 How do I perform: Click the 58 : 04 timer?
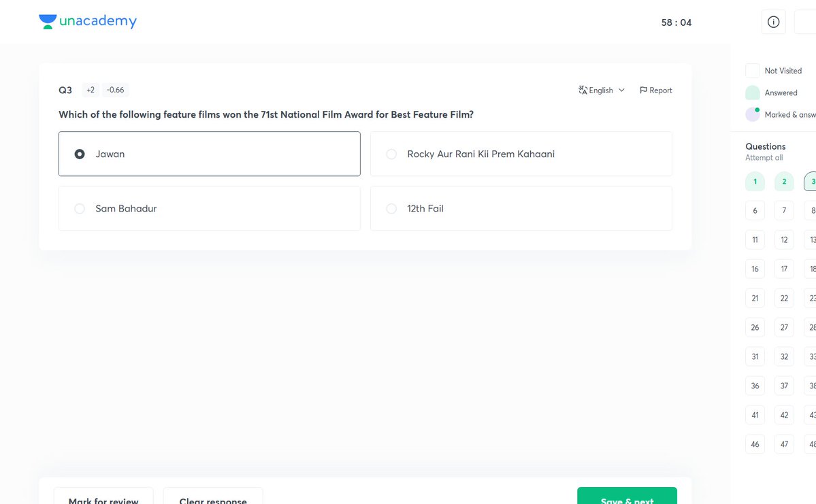tap(676, 22)
